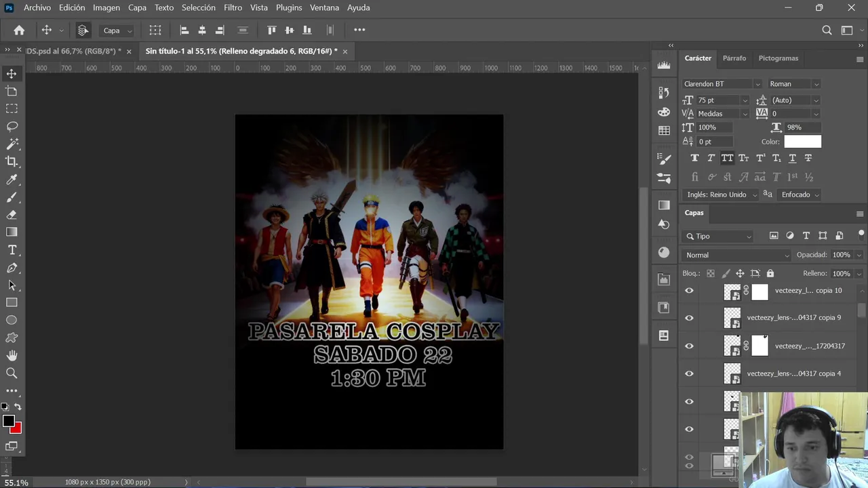The image size is (868, 488).
Task: Switch to the DS.psd document tab
Action: [73, 51]
